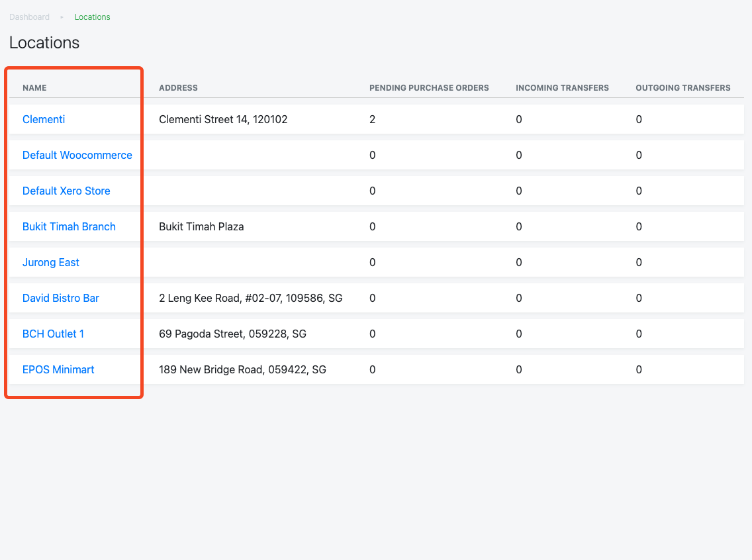Click David Bistro Bar's outgoing transfers count
752x560 pixels.
point(639,299)
